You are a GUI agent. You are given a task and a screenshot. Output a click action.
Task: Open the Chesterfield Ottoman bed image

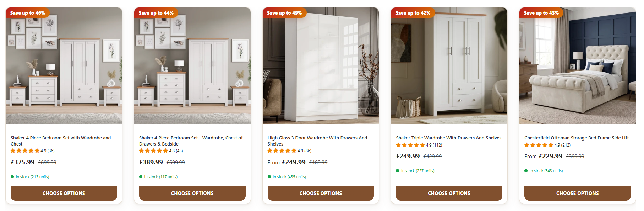pos(577,66)
